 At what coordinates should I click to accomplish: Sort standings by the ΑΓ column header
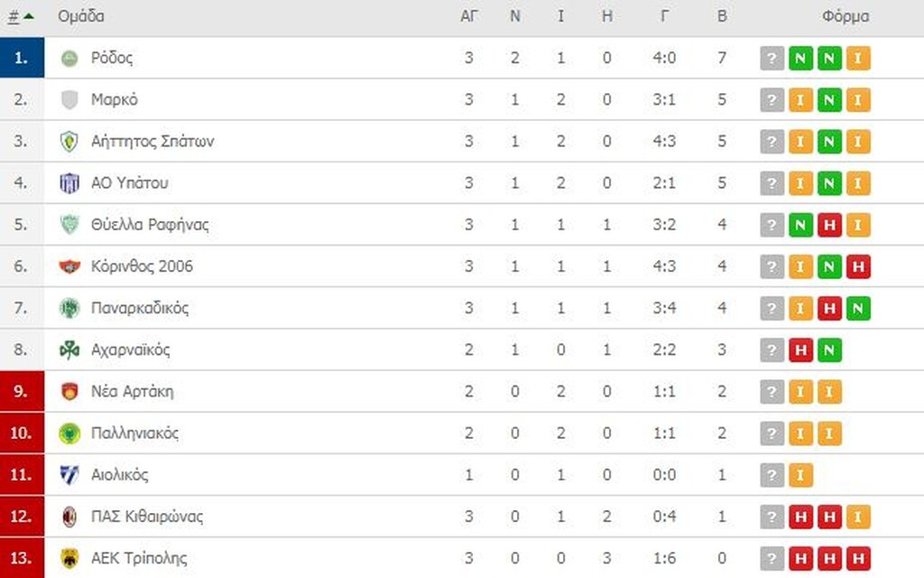click(468, 16)
